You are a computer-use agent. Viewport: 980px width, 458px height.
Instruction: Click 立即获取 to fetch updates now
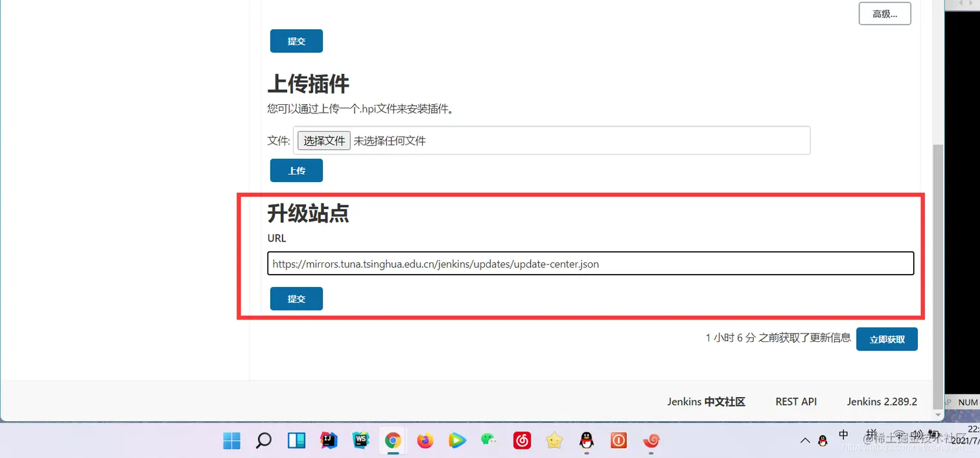pos(887,339)
